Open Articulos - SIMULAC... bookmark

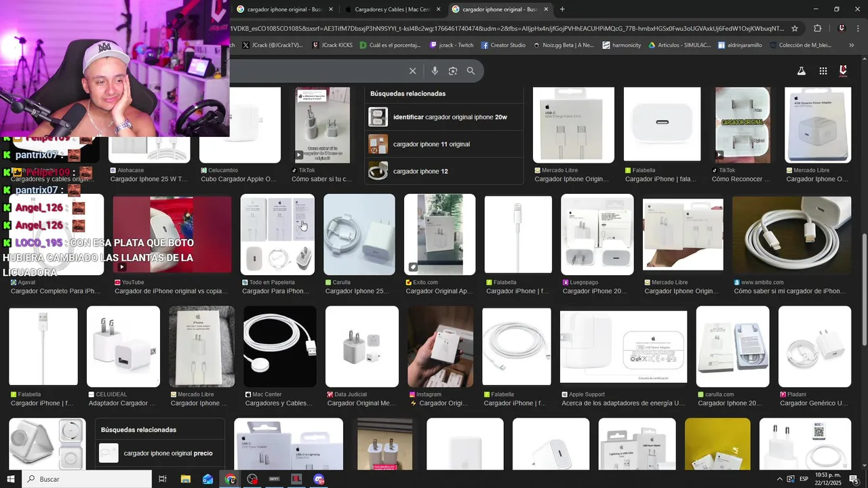pos(679,45)
